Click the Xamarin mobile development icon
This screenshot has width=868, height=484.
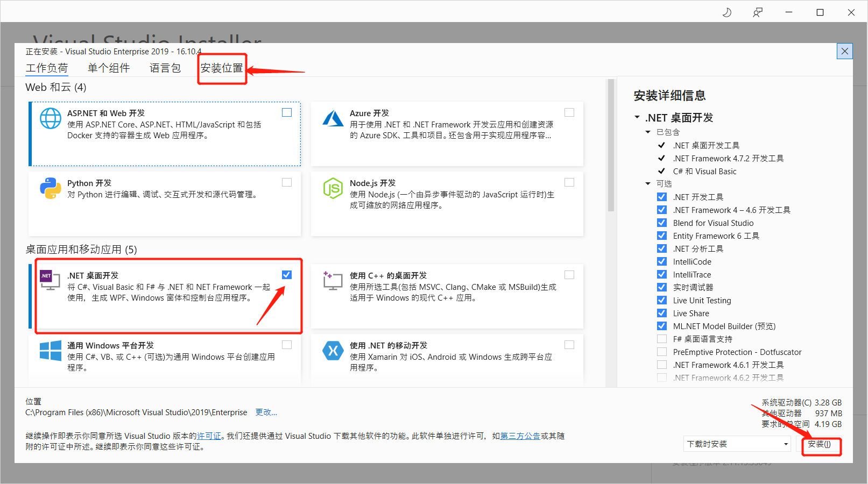click(333, 351)
